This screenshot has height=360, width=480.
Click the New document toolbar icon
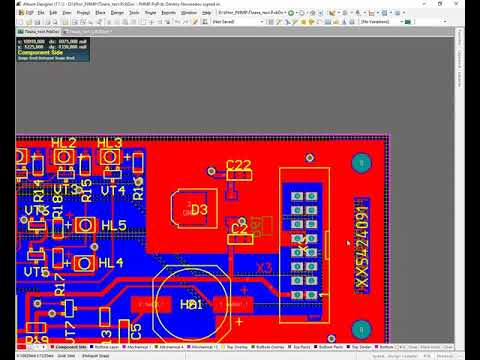(x=21, y=22)
